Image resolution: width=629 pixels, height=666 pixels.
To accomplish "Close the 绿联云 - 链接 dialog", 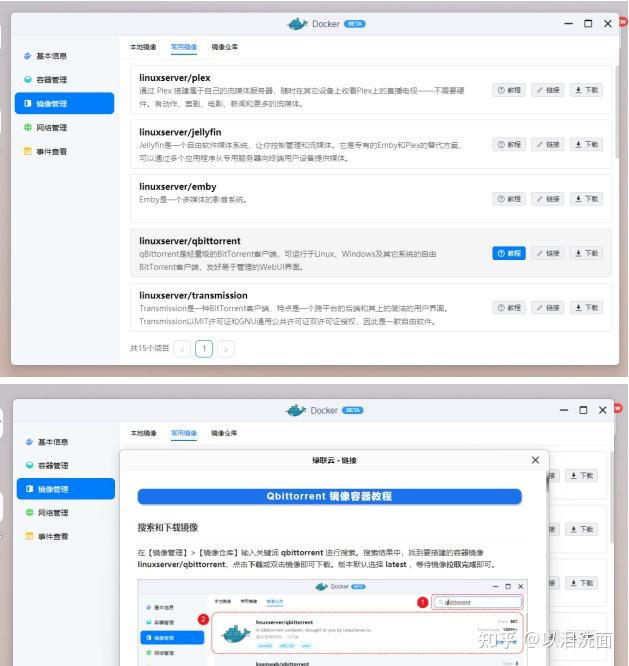I will 535,460.
